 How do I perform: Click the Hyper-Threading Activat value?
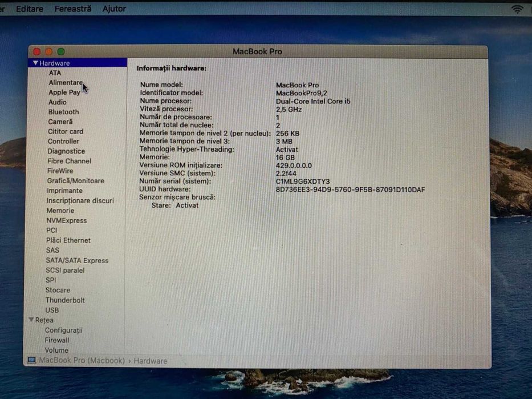pos(287,150)
